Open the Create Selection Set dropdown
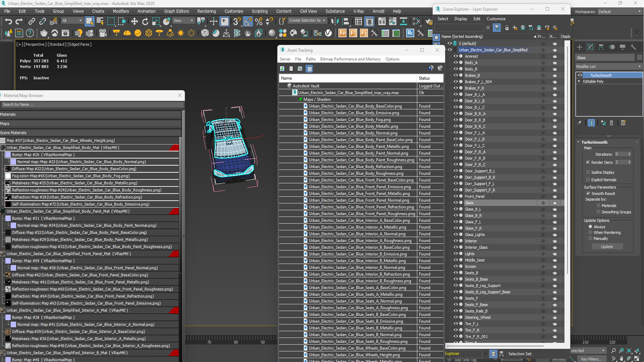This screenshot has height=362, width=644. pos(307,20)
